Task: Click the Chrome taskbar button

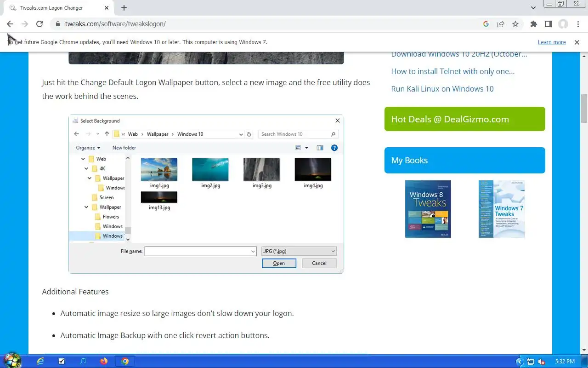Action: pos(125,361)
